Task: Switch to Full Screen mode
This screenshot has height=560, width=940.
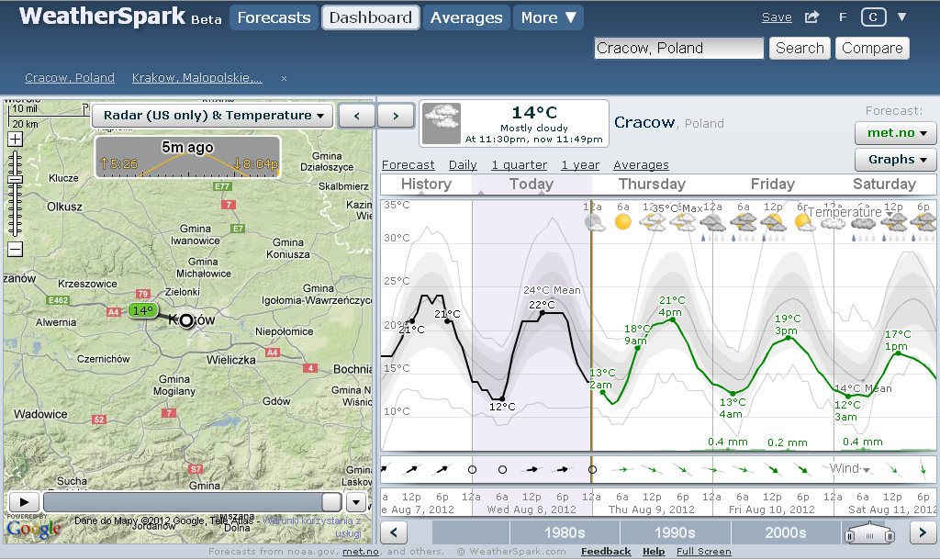Action: click(x=704, y=552)
